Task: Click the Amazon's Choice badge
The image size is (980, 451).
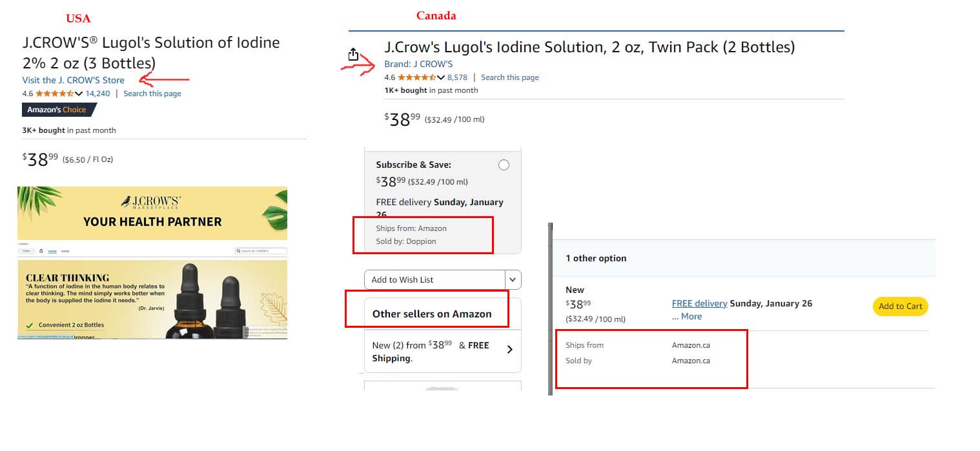Action: click(58, 110)
